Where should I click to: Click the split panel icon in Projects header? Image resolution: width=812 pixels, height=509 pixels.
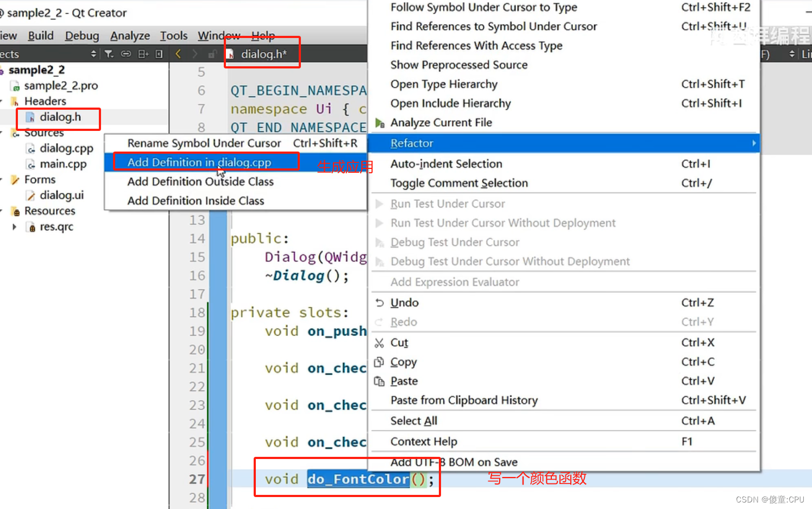[x=143, y=54]
